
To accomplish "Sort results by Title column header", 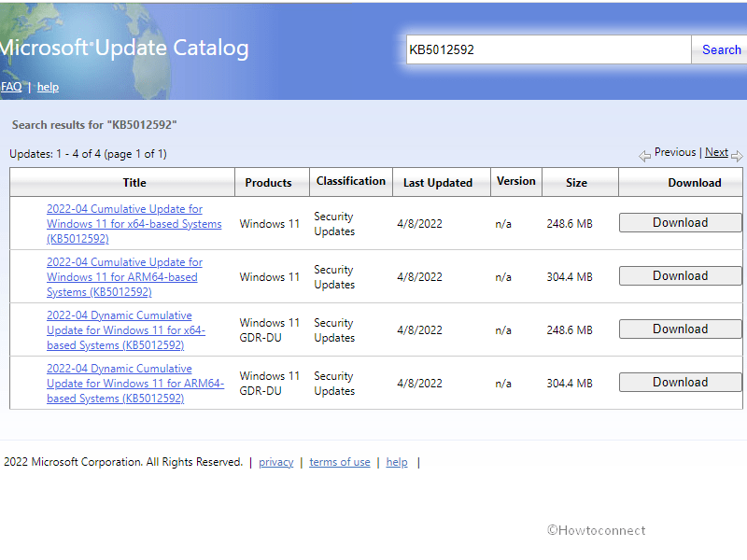I will tap(134, 183).
